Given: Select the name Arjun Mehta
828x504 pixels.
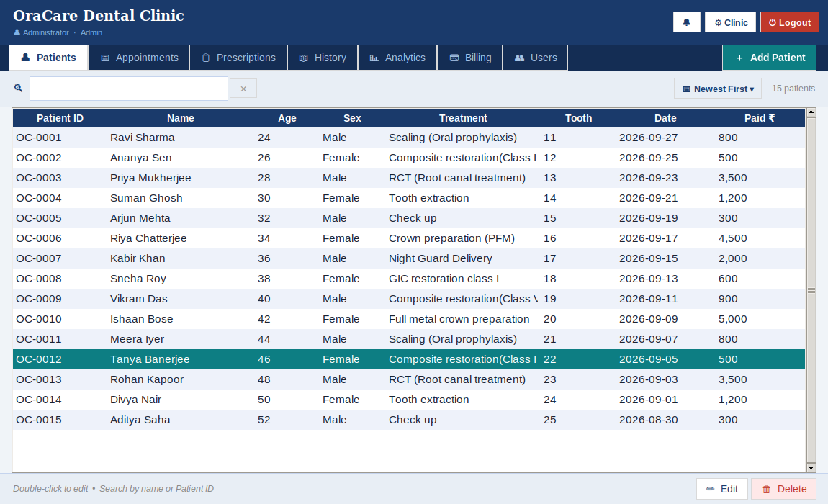Looking at the screenshot, I should click(140, 218).
